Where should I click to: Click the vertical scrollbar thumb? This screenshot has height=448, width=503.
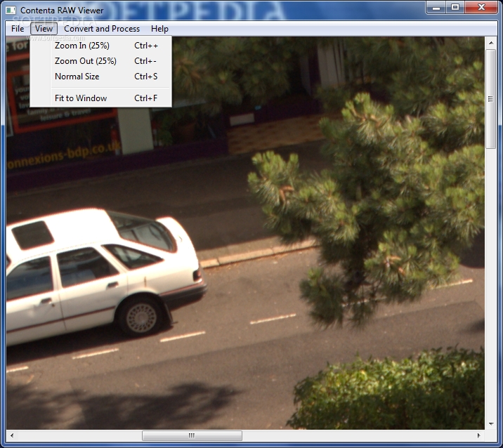(x=491, y=99)
